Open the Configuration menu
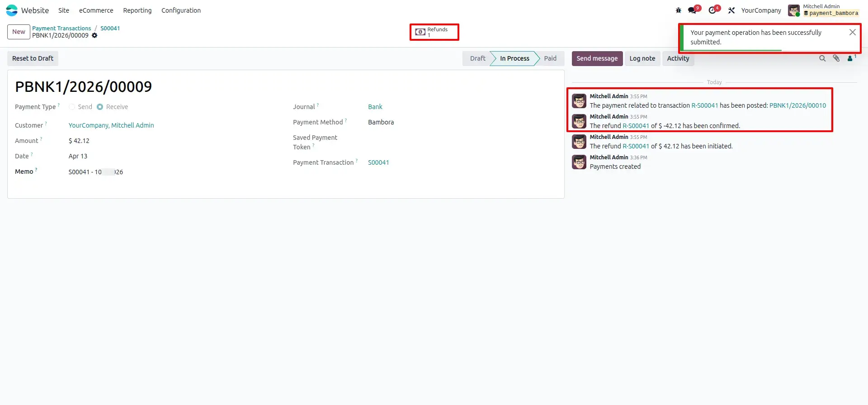The height and width of the screenshot is (405, 868). (x=181, y=10)
